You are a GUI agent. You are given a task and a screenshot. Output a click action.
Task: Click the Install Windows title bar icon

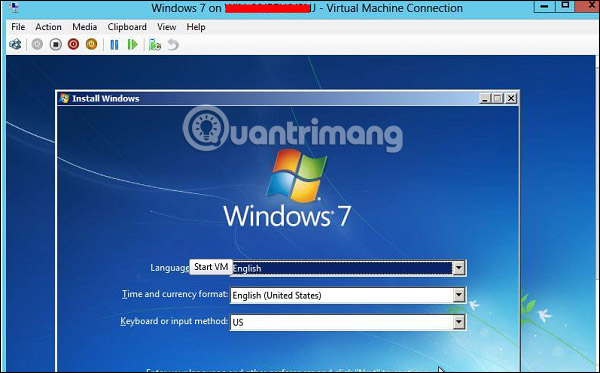point(64,98)
